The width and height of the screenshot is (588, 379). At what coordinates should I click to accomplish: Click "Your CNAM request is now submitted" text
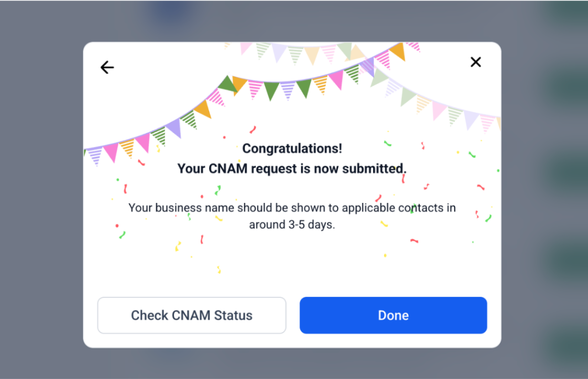click(x=292, y=169)
